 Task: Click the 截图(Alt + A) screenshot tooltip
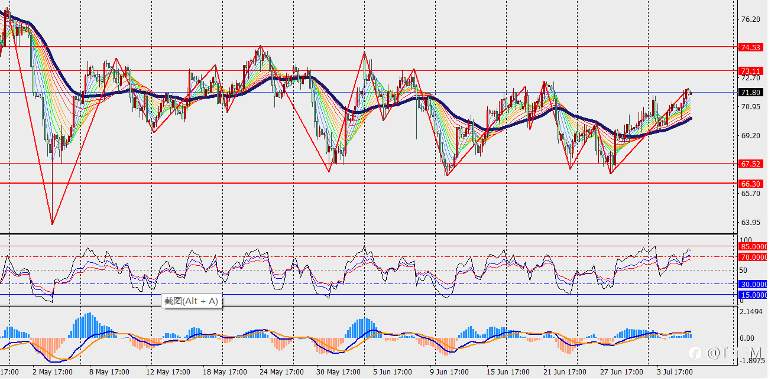point(192,301)
